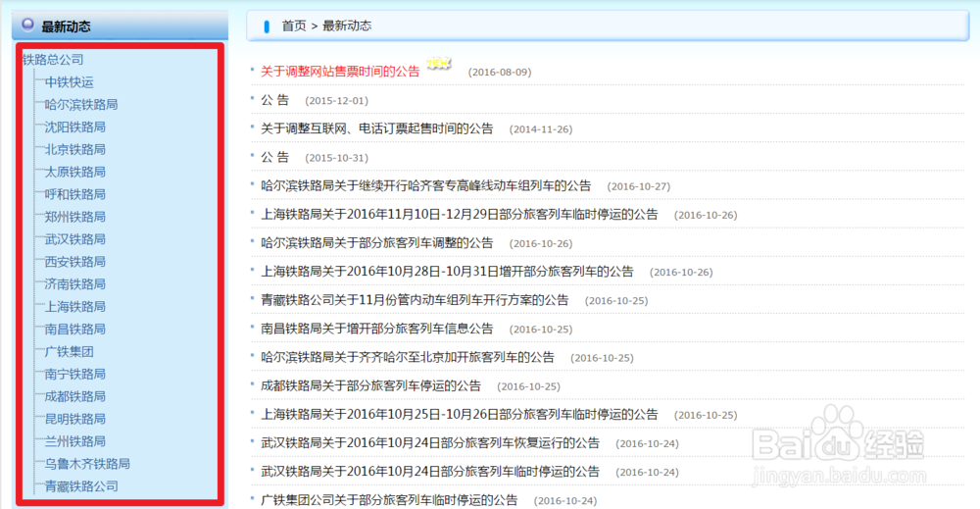Open 上海铁路局 10月28日-10月31日 增开公告
Image resolution: width=980 pixels, height=509 pixels.
pos(447,272)
